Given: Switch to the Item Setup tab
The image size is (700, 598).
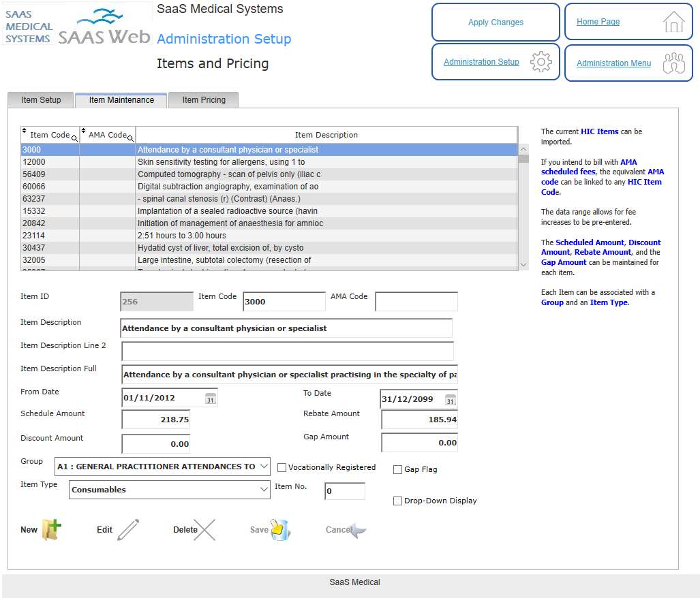Looking at the screenshot, I should (41, 100).
